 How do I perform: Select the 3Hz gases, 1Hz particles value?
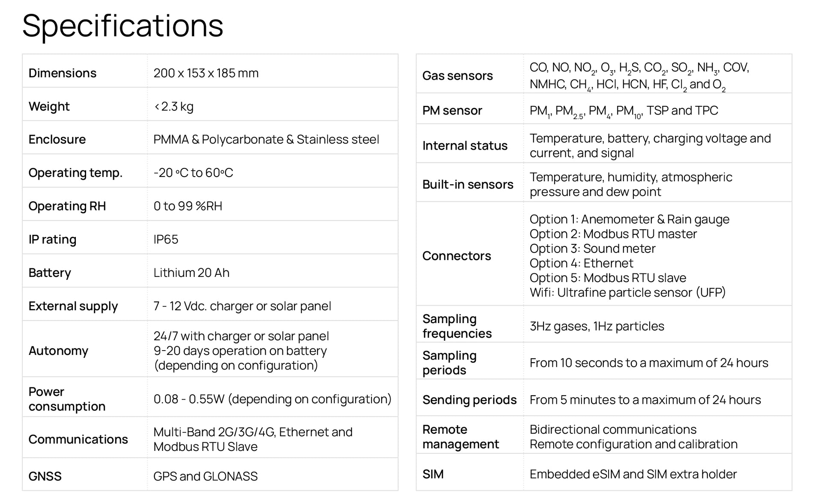[x=597, y=327]
